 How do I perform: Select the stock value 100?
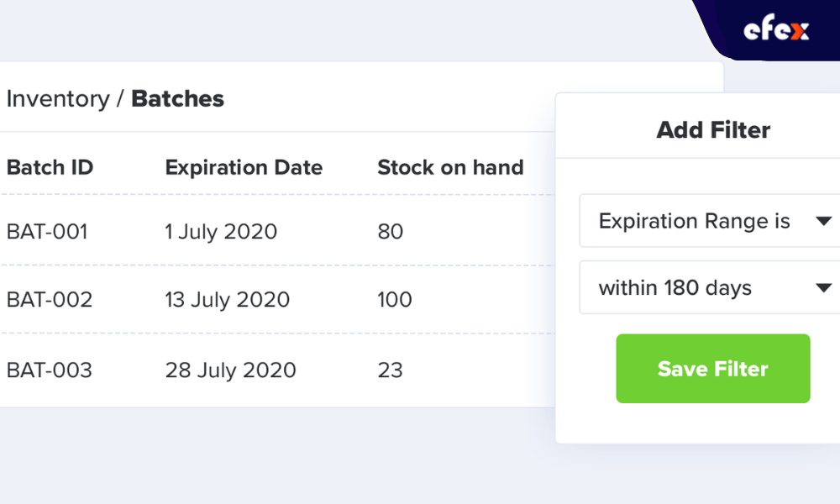pos(395,299)
